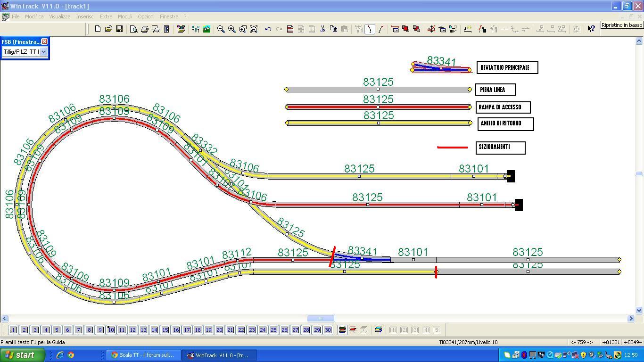Screen dimensions: 644x362
Task: Open the layer settings icon with question mark
Action: (378, 330)
